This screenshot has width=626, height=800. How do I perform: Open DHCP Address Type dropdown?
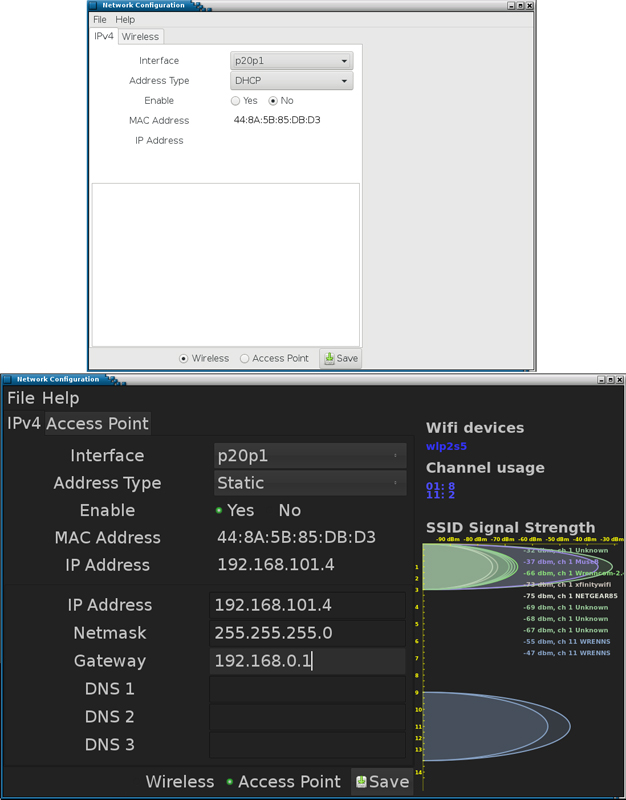291,81
